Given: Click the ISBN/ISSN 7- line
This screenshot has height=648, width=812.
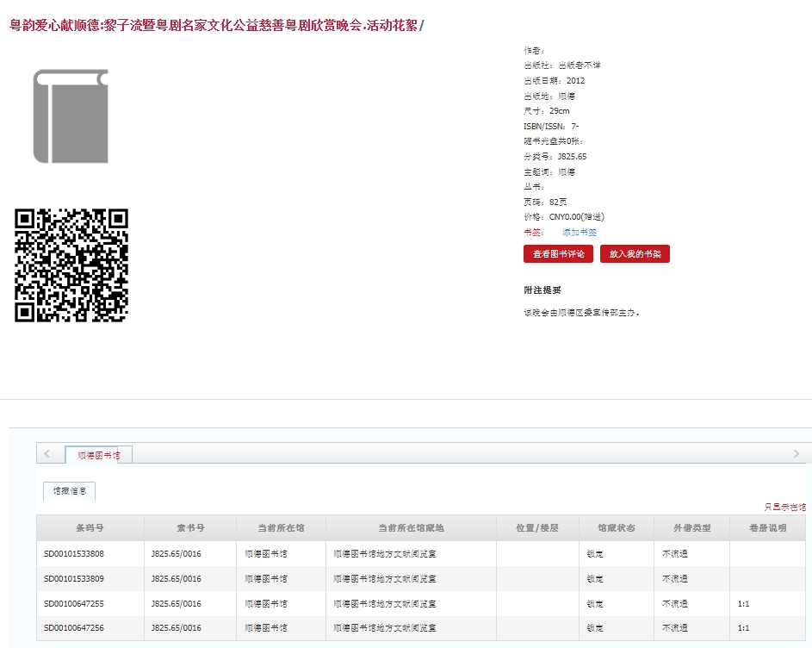Looking at the screenshot, I should pyautogui.click(x=551, y=126).
